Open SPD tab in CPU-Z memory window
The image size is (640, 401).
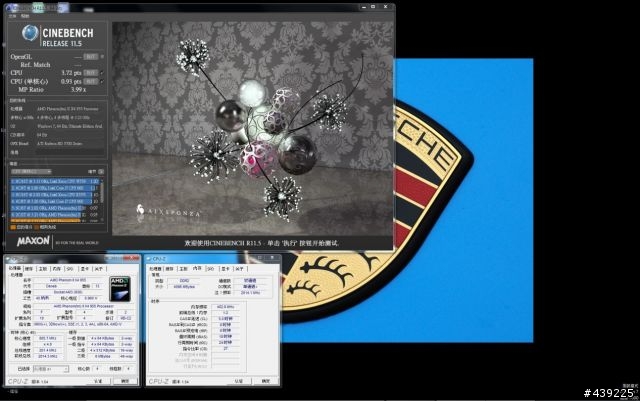211,269
